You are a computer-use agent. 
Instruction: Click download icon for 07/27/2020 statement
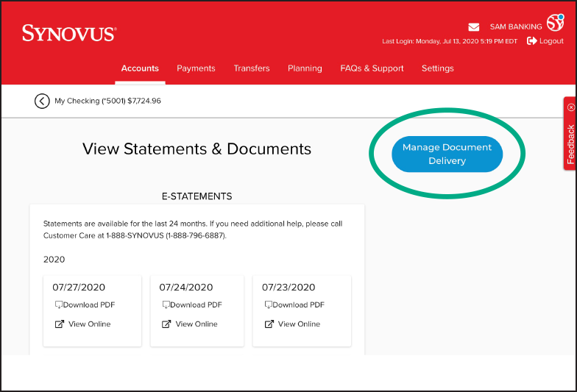point(59,305)
